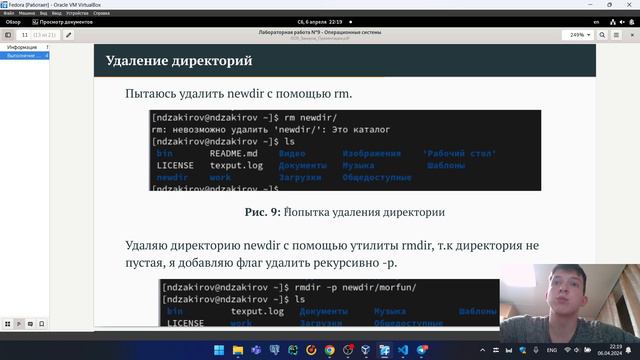Open Google Chrome from the taskbar
Viewport: 640px width, 360px height.
(x=329, y=350)
